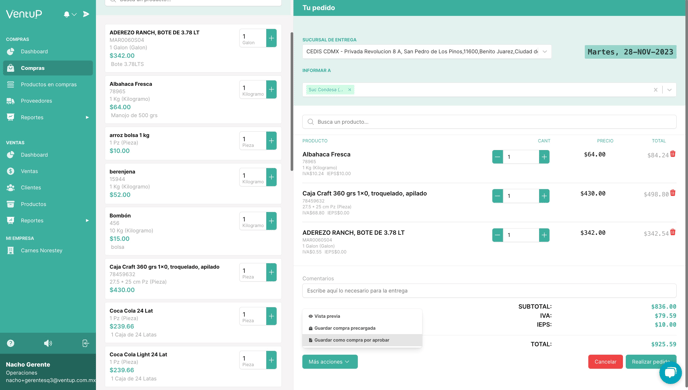
Task: Expand Compras Reportes submenu
Action: 48,117
